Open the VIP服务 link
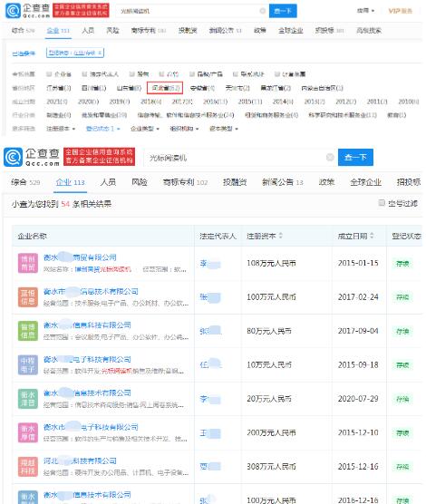This screenshot has width=426, height=504. pos(400,11)
